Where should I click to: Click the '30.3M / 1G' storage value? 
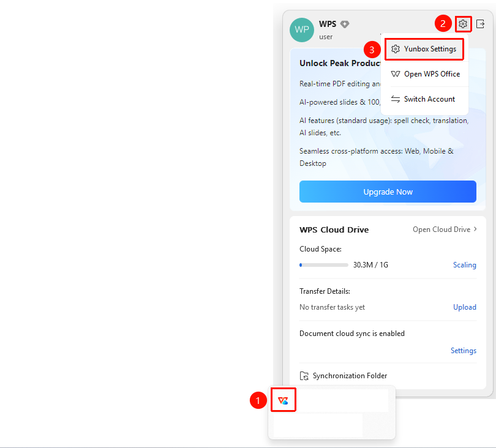click(x=370, y=265)
